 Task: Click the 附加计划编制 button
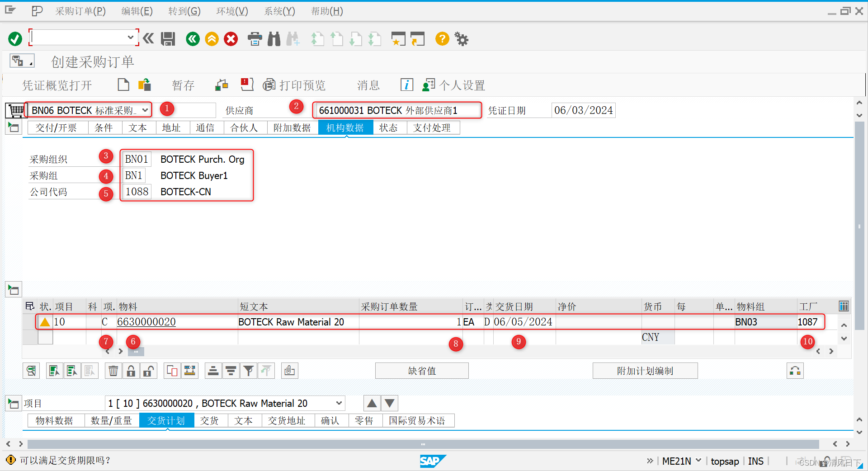[x=645, y=371]
